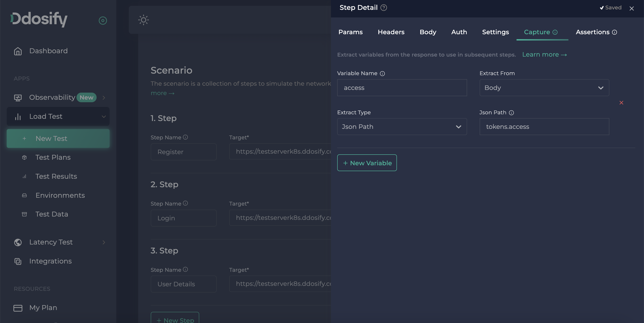Click the info icon beside Variable Name
644x323 pixels.
point(382,73)
